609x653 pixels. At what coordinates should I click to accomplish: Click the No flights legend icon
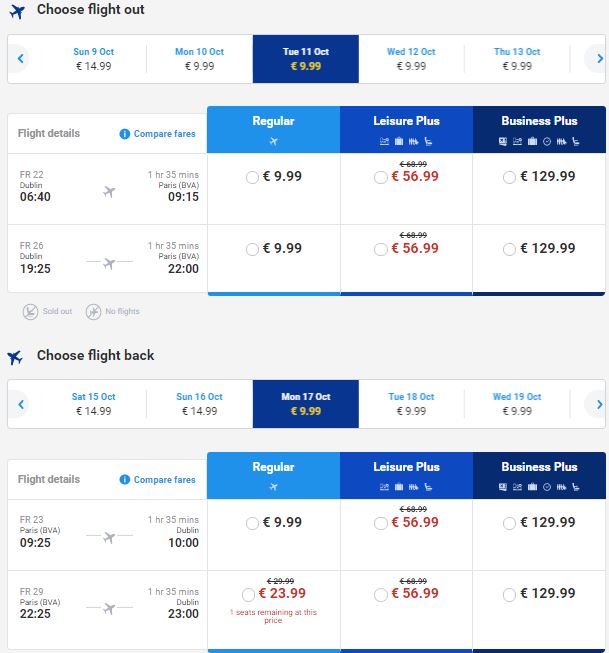pos(93,312)
